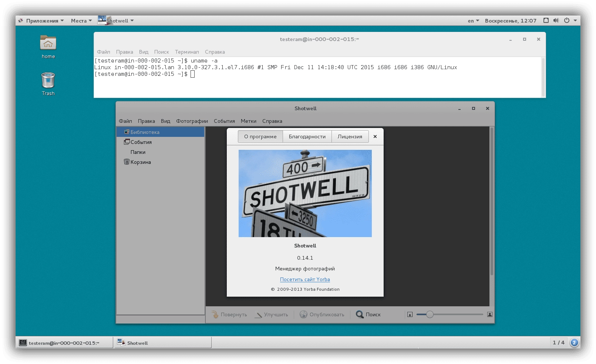
Task: Click the Shotwell sign logo image
Action: pos(305,193)
